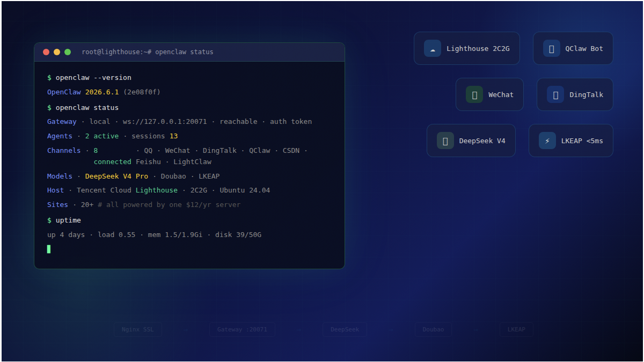Click the comment about one $12/yr server
The image size is (644, 362).
click(x=169, y=205)
